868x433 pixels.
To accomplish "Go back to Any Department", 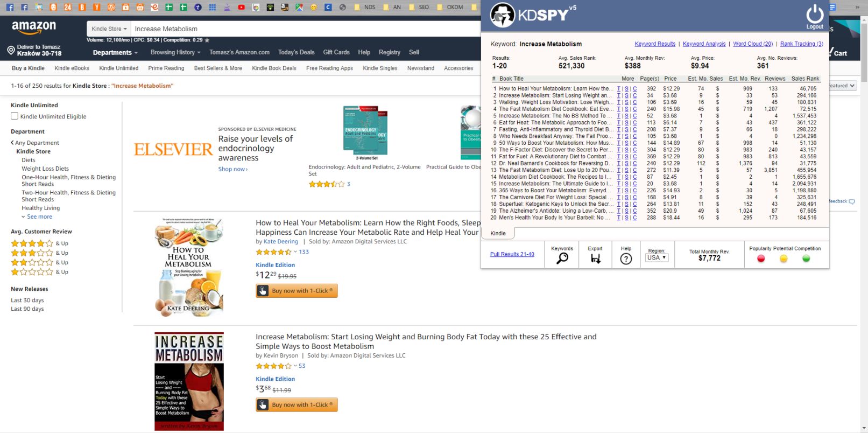I will [x=35, y=143].
